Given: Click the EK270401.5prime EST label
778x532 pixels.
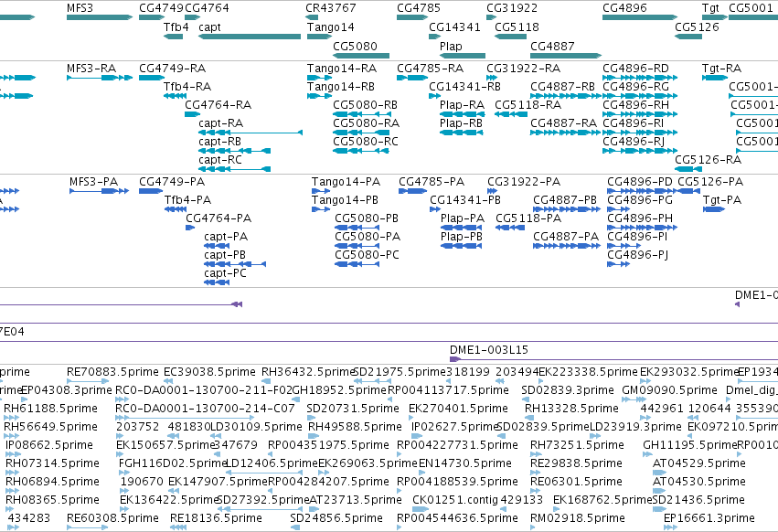Looking at the screenshot, I should (x=458, y=409).
